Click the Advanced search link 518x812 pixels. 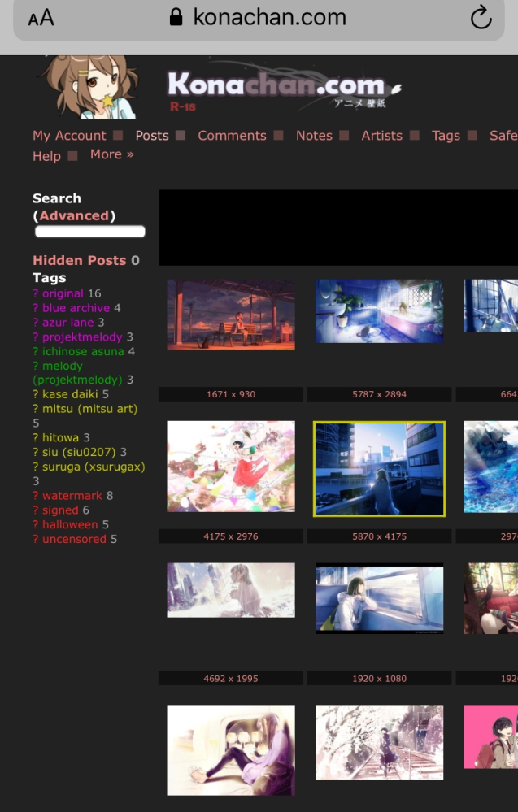(74, 216)
